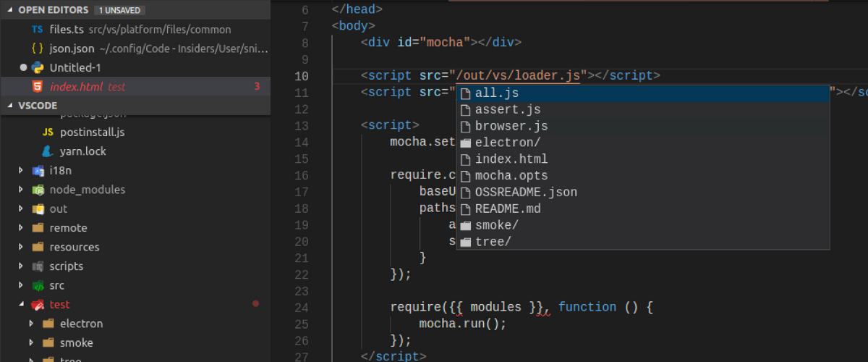This screenshot has width=868, height=362.
Task: Click the 1 UNSAVED badge
Action: 119,10
